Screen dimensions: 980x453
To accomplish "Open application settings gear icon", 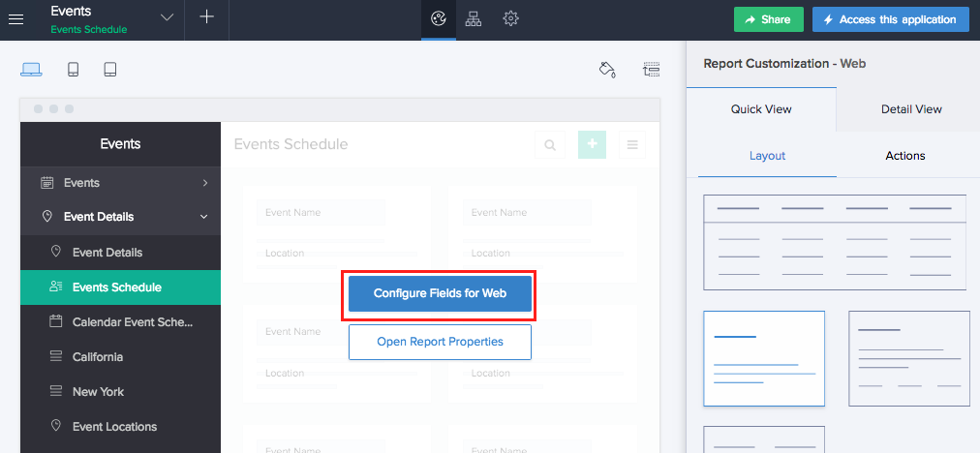I will 510,18.
